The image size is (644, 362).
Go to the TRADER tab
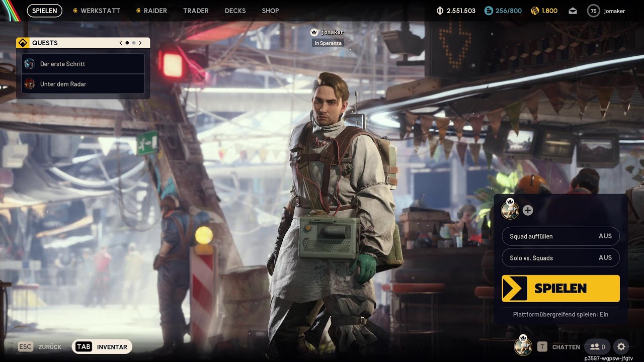pos(196,11)
